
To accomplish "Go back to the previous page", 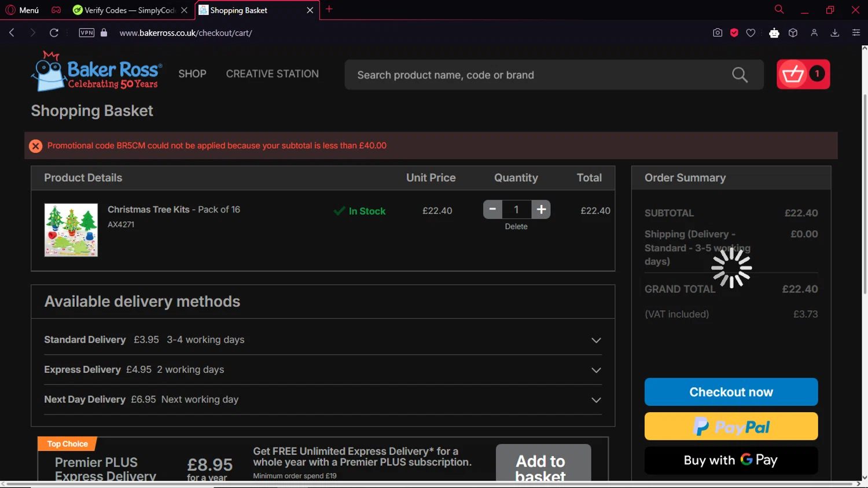I will 12,33.
